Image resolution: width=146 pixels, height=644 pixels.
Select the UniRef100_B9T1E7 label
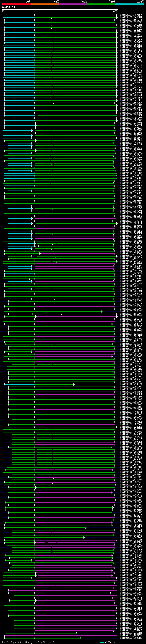(x=131, y=47)
